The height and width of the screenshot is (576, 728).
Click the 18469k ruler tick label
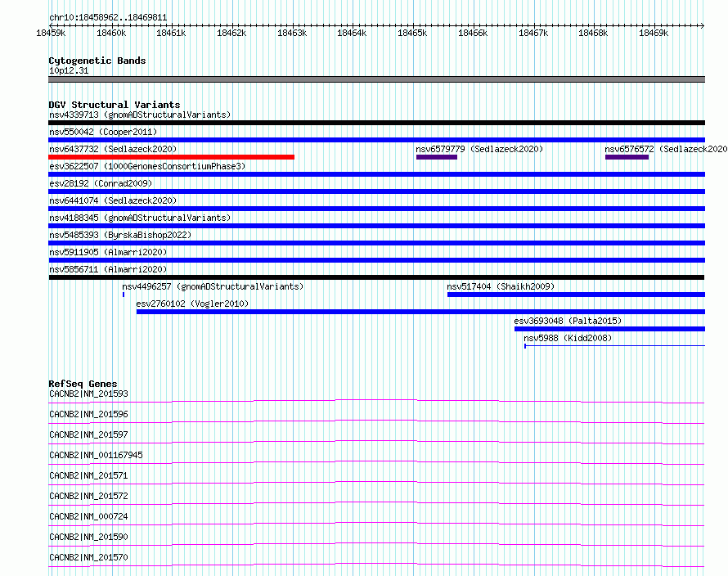[x=654, y=33]
